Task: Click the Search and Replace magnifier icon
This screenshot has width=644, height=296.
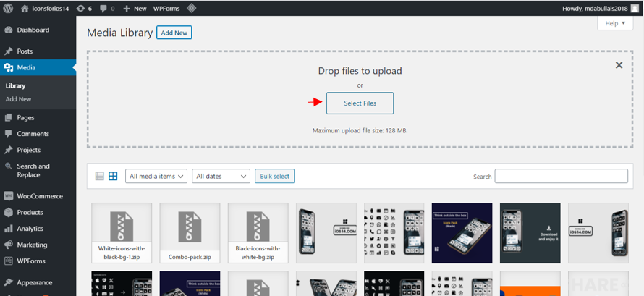Action: pyautogui.click(x=8, y=166)
